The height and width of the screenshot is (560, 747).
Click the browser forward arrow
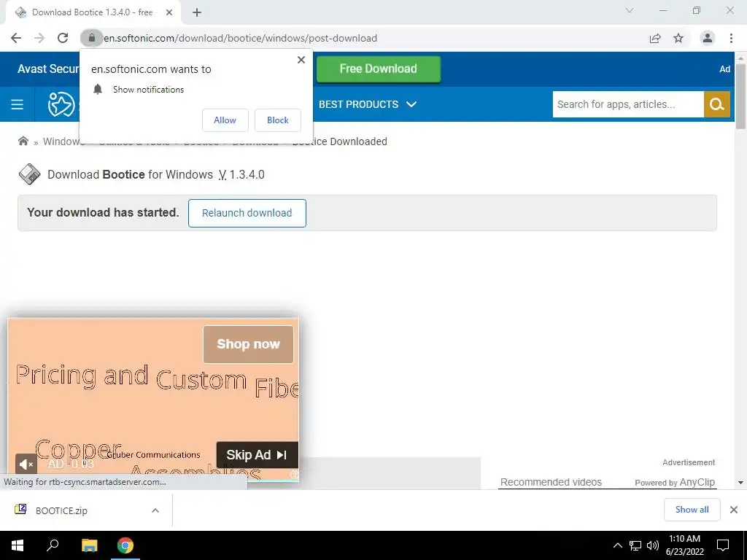pyautogui.click(x=39, y=38)
